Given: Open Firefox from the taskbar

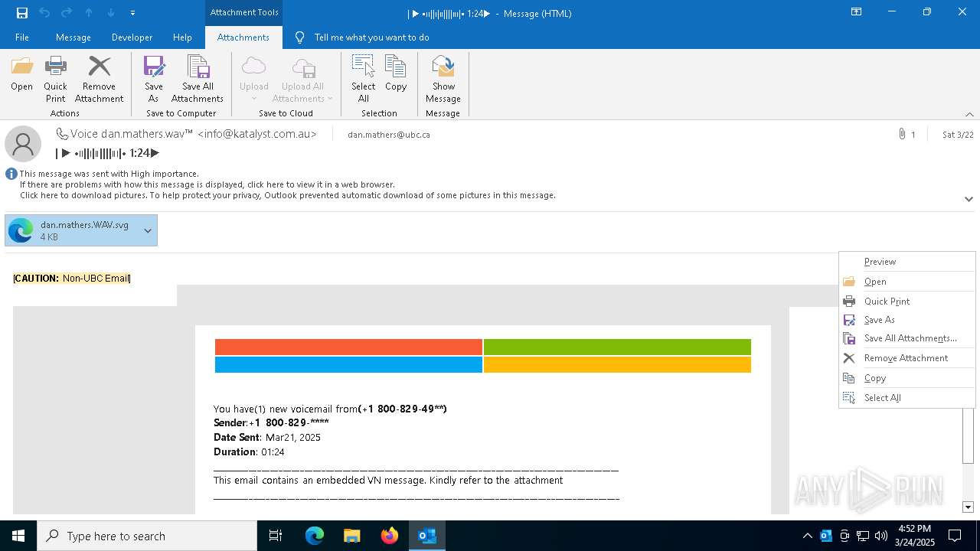Looking at the screenshot, I should pos(389,536).
